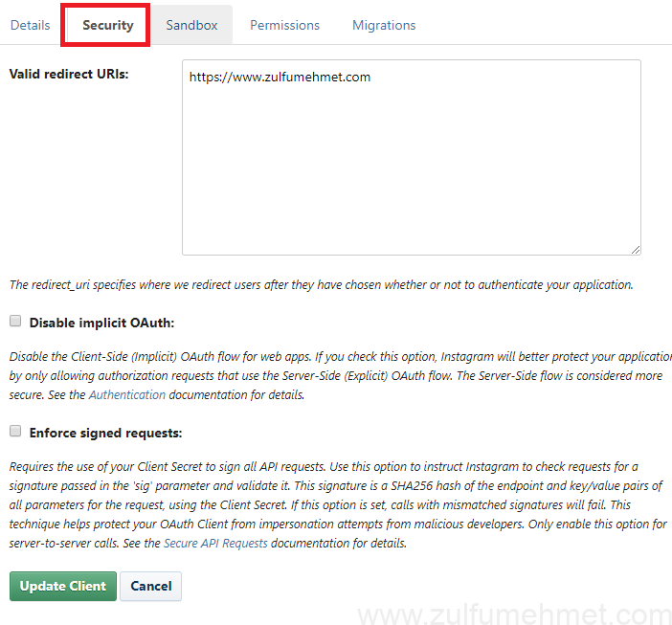Click inside the Valid redirect URIs text area

coord(411,172)
